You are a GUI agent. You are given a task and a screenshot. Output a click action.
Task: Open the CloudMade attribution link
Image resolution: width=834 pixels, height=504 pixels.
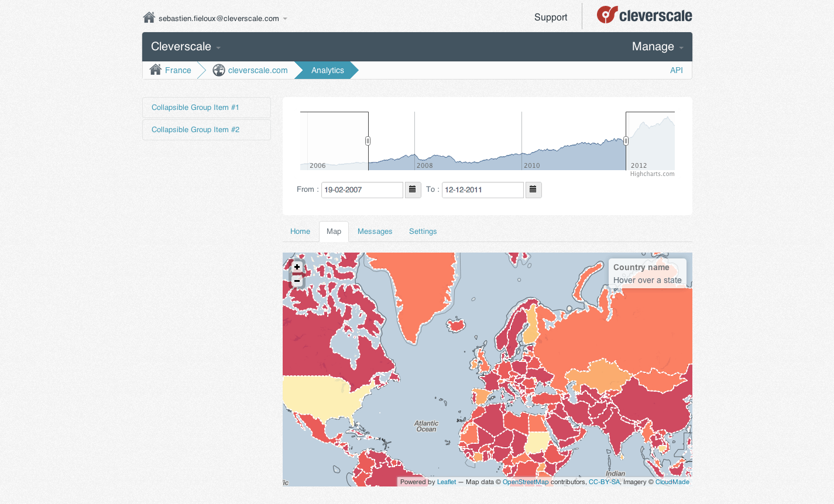click(x=672, y=482)
